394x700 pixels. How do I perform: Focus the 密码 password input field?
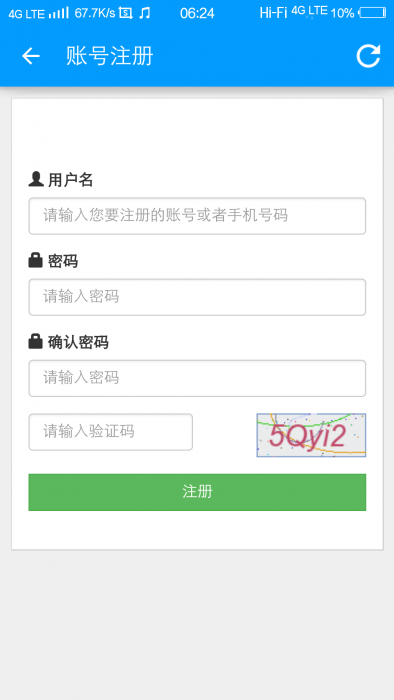[197, 297]
